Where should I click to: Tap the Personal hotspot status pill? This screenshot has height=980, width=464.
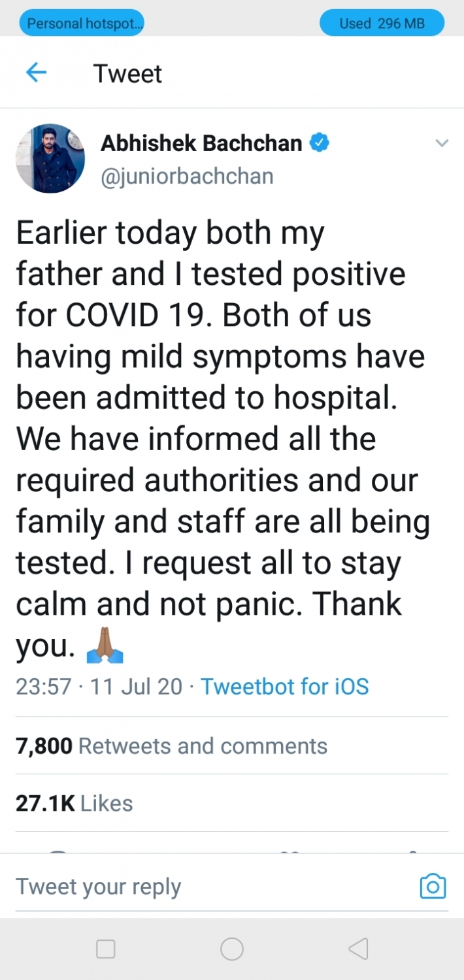(82, 24)
